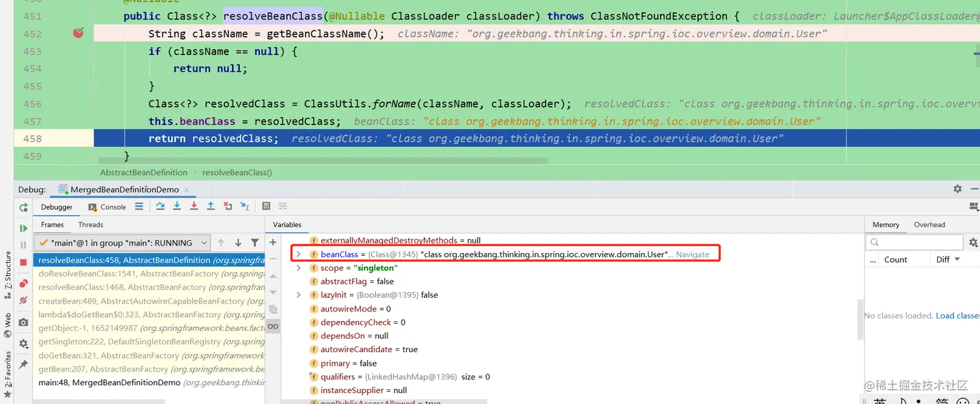Viewport: 980px width, 404px height.
Task: Step Into the method
Action: [177, 207]
